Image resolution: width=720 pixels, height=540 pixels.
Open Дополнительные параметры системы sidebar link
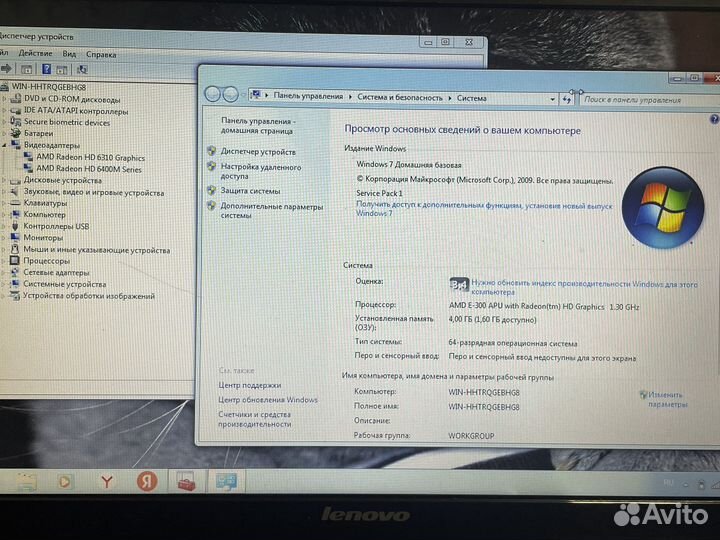(x=272, y=211)
